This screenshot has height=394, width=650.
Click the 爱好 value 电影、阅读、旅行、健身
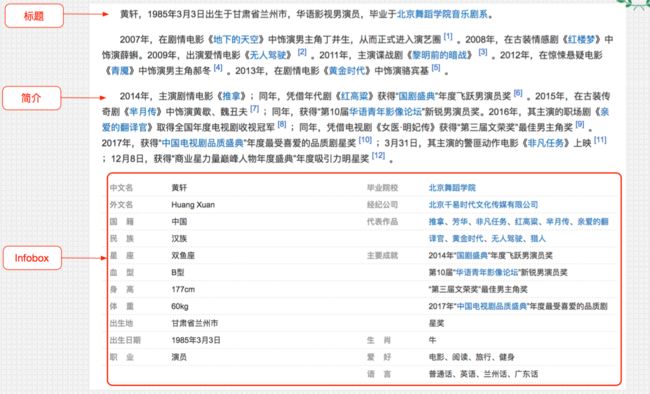[x=472, y=358]
